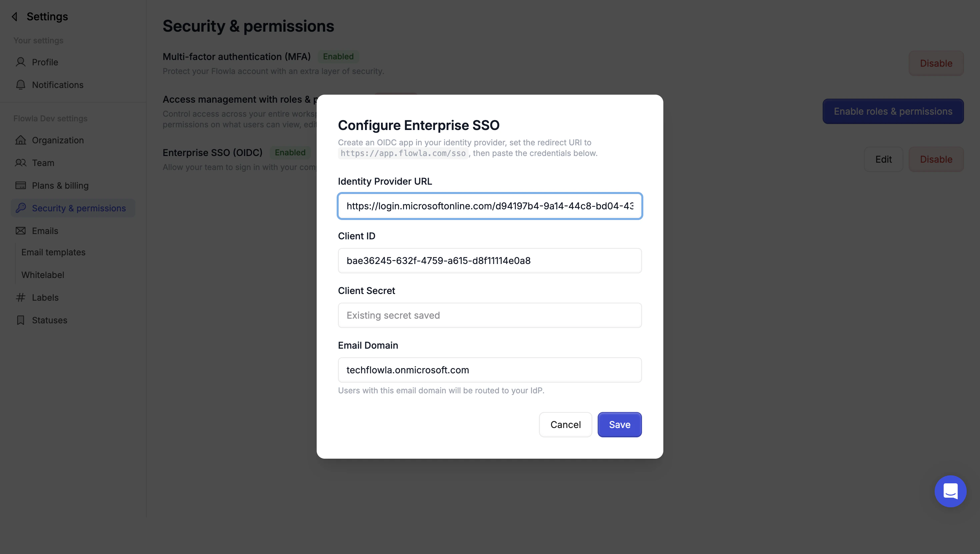
Task: Disable Enterprise SSO (OIDC)
Action: [x=936, y=159]
